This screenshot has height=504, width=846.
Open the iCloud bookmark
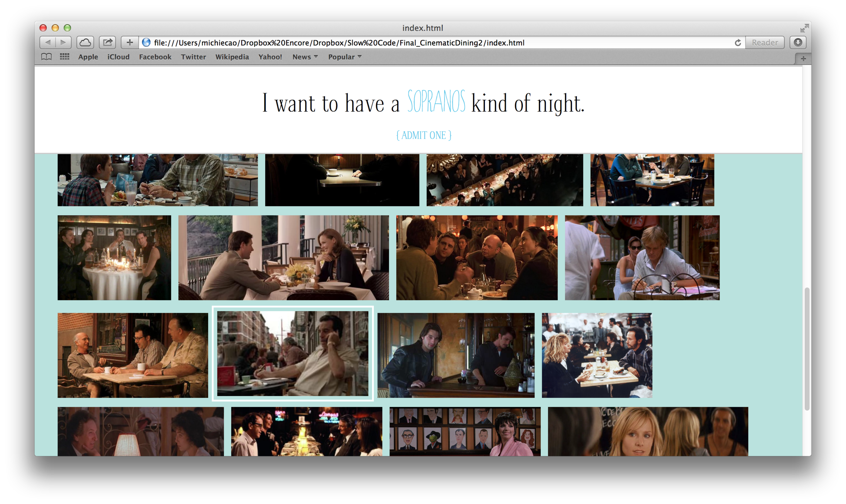coord(118,57)
